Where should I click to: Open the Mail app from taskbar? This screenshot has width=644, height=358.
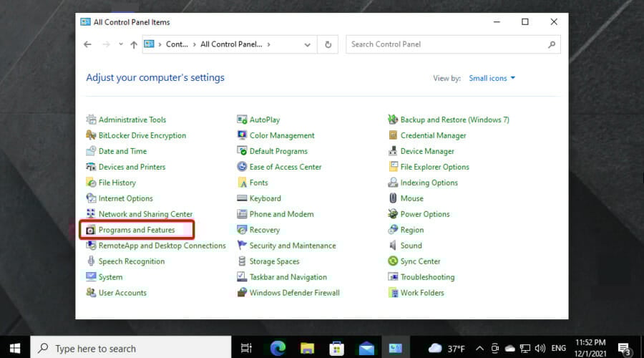(366, 349)
